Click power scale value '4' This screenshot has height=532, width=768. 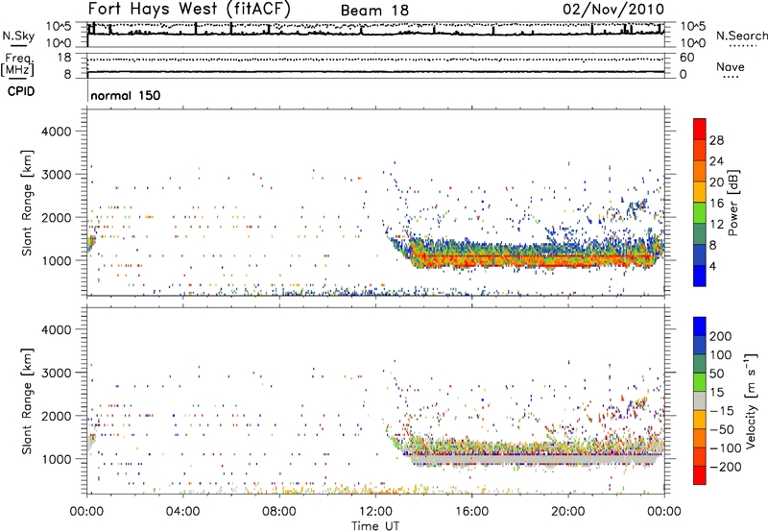point(712,267)
